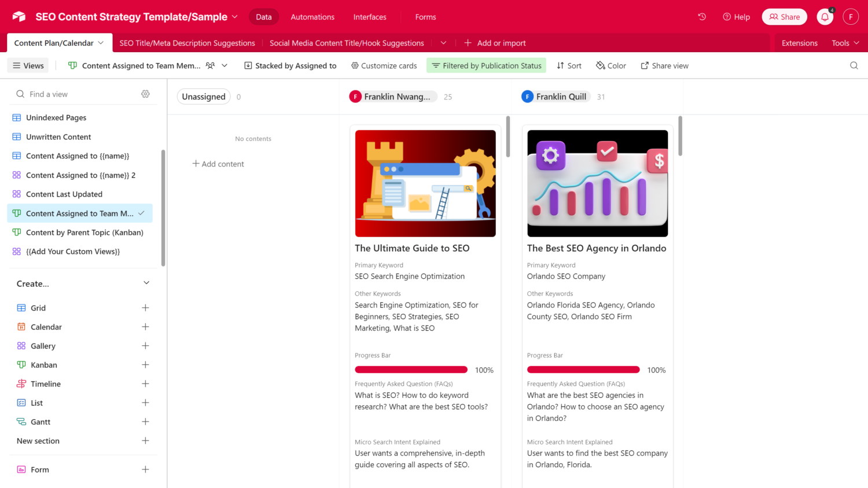Add a new Calendar view with plus
This screenshot has width=868, height=488.
[x=145, y=327]
